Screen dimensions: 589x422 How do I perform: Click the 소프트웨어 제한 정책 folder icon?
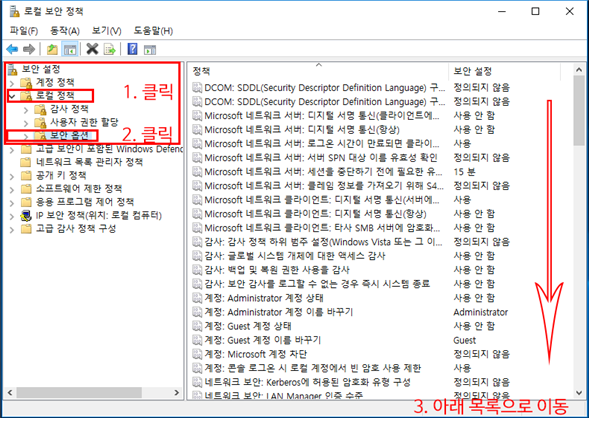tap(26, 189)
